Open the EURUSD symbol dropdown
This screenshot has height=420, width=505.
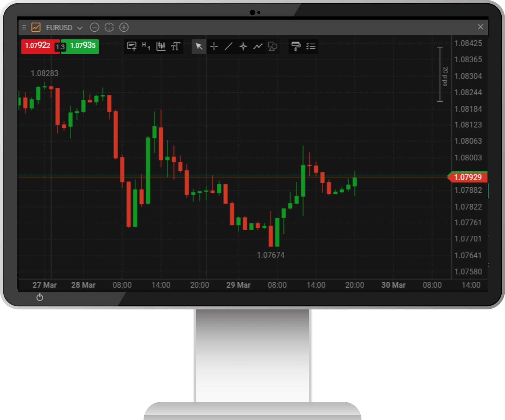[64, 28]
